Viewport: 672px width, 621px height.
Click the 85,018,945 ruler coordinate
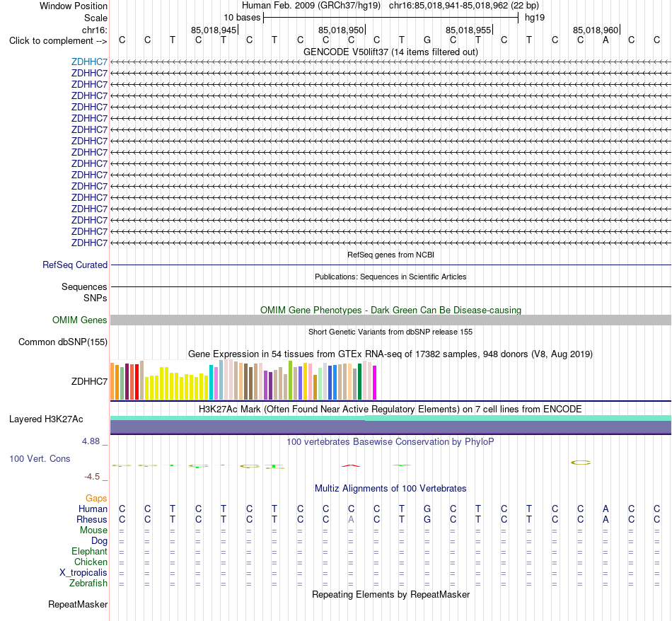214,30
